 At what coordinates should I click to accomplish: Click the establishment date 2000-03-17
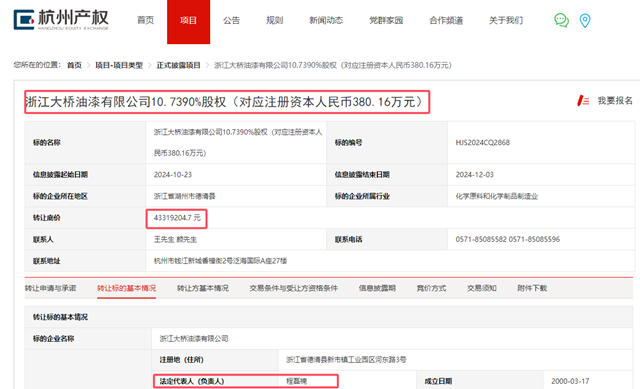[x=570, y=381]
